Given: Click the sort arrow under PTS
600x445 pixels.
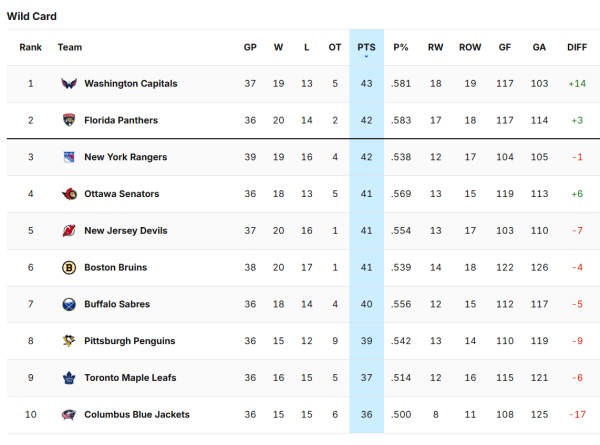Looking at the screenshot, I should (366, 57).
